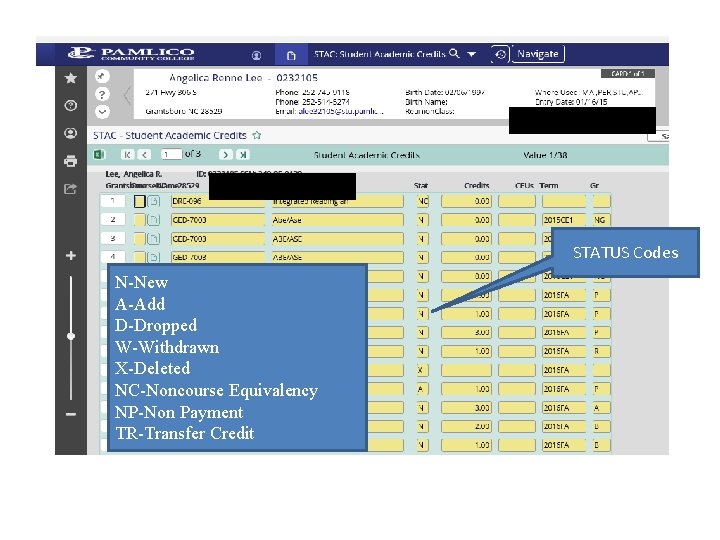Click the A status field
720x540 pixels.
423,389
